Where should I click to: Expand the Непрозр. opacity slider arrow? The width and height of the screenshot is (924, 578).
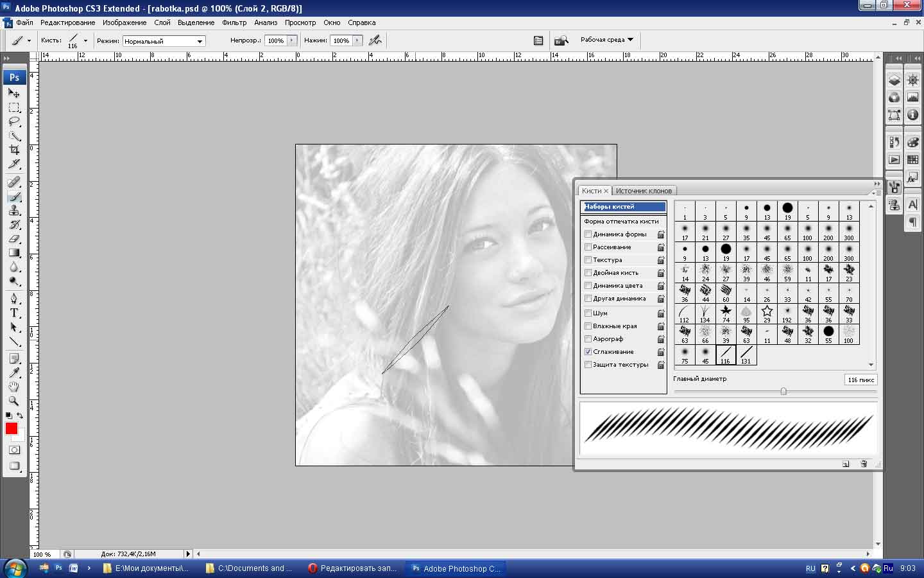coord(292,40)
